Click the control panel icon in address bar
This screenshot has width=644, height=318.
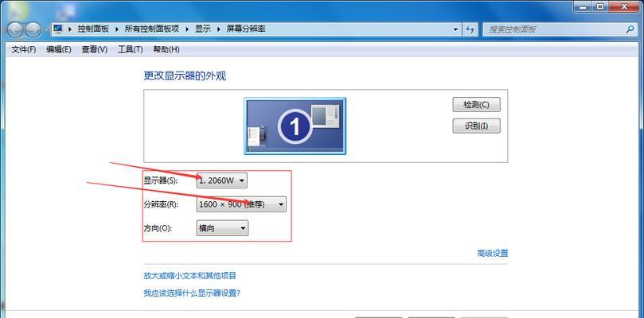point(58,29)
